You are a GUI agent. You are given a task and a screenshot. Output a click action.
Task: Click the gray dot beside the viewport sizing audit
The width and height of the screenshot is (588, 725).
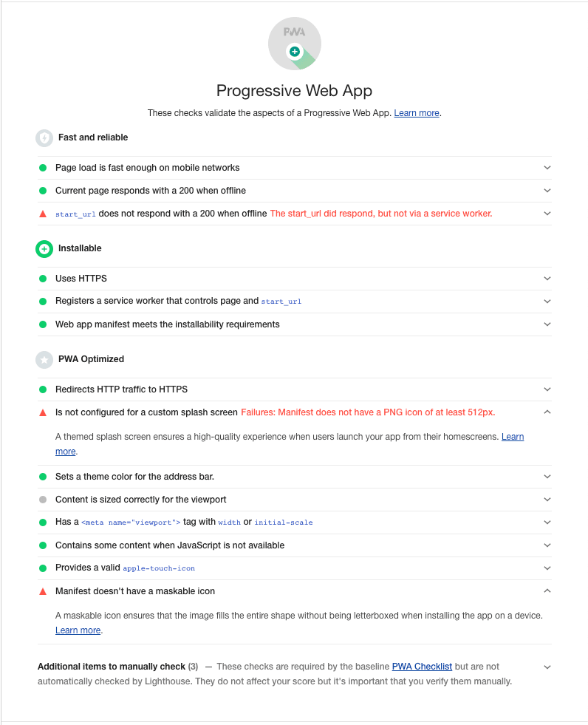43,499
